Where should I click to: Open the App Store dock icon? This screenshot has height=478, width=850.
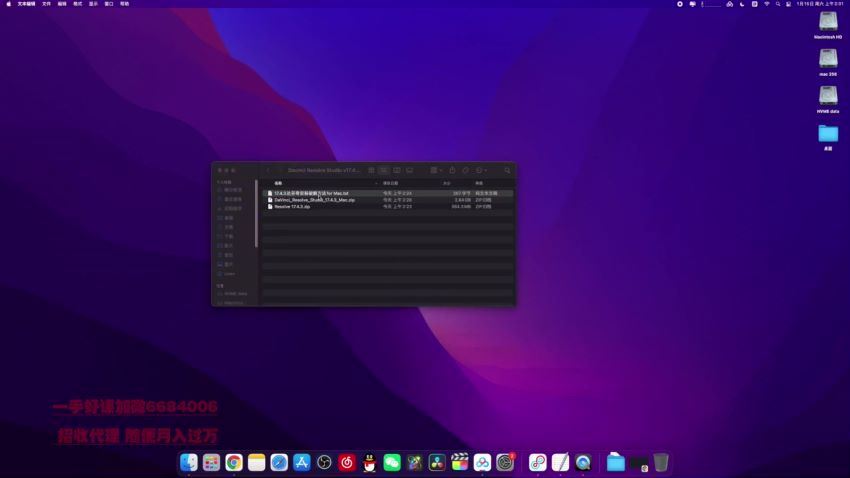coord(301,462)
